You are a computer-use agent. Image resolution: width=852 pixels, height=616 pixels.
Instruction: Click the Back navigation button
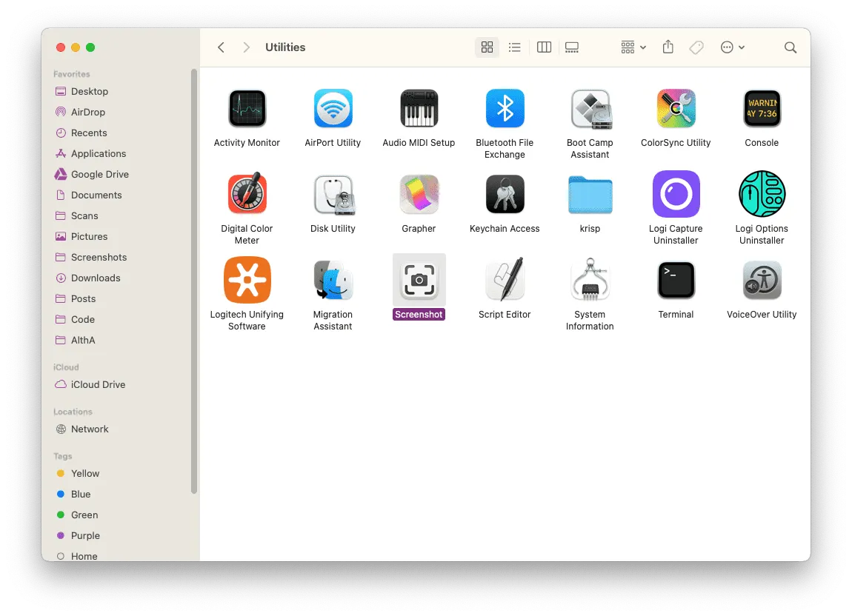coord(221,47)
